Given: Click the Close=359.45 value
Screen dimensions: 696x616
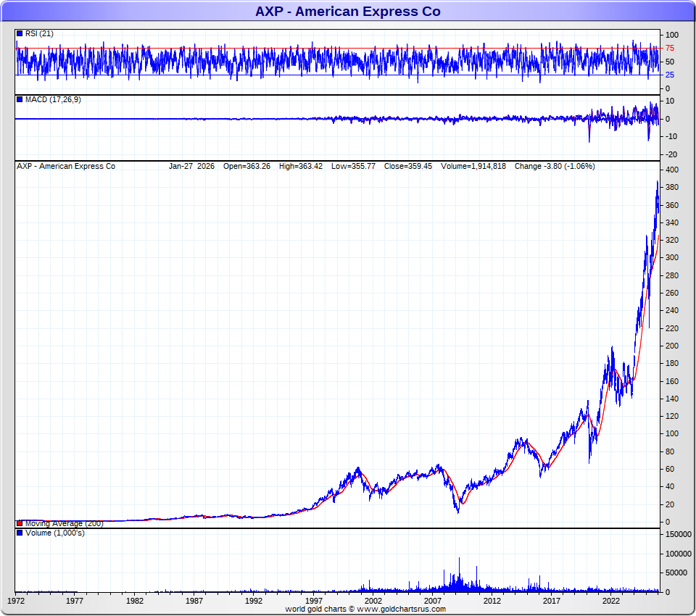Looking at the screenshot, I should pos(408,167).
